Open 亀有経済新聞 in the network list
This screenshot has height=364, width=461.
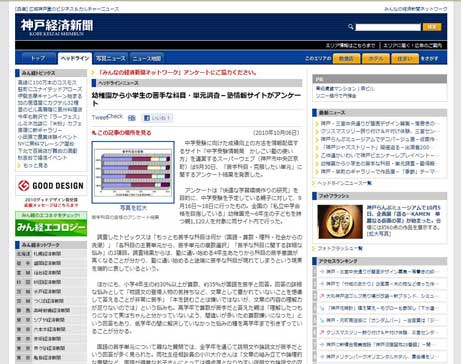pyautogui.click(x=47, y=358)
